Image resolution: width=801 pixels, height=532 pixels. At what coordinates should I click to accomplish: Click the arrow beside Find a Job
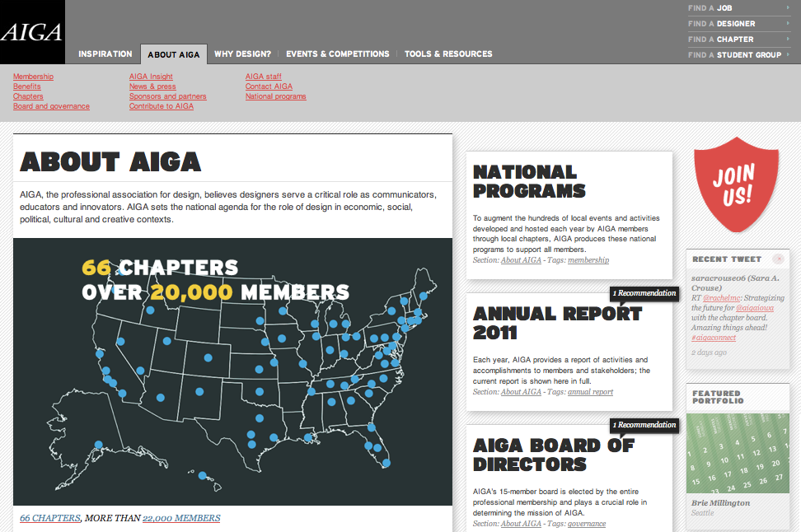pos(788,8)
